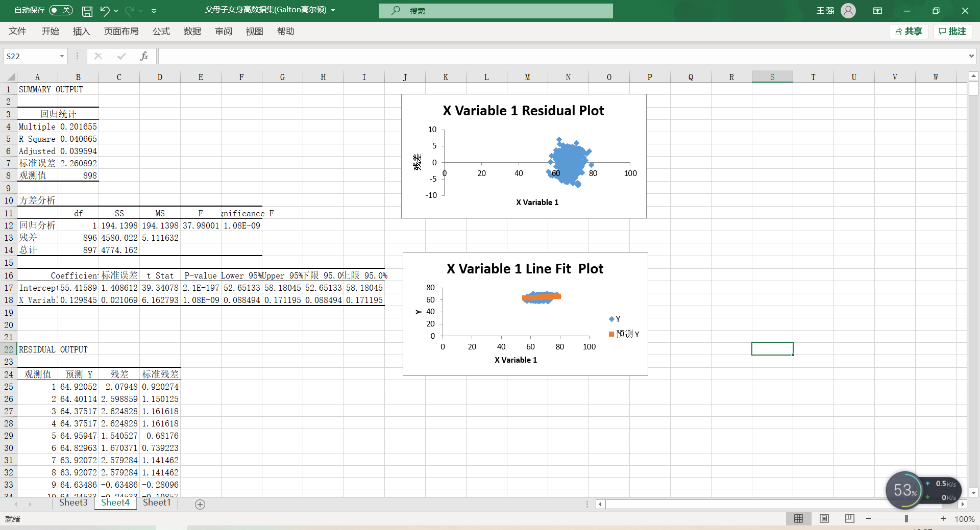Open the undo history dropdown arrow
Image resolution: width=980 pixels, height=530 pixels.
point(116,11)
